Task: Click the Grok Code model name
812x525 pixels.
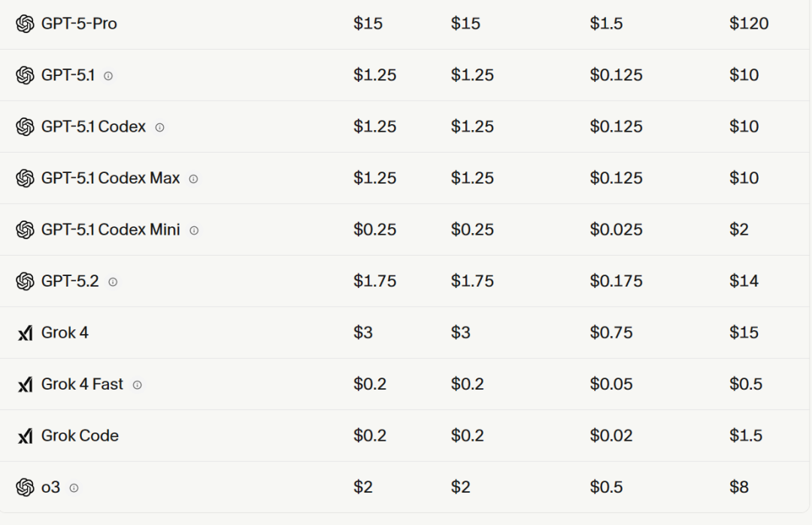Action: tap(80, 436)
